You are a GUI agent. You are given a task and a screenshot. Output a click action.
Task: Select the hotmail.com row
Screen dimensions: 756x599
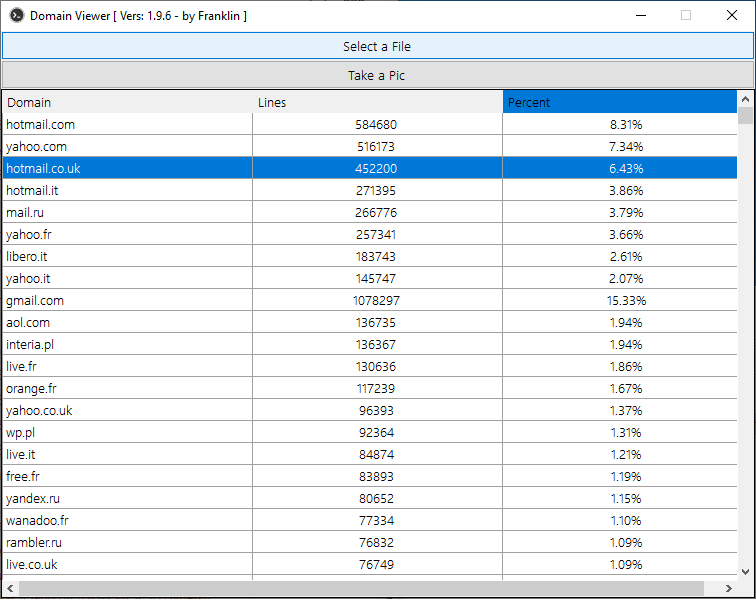tap(40, 125)
